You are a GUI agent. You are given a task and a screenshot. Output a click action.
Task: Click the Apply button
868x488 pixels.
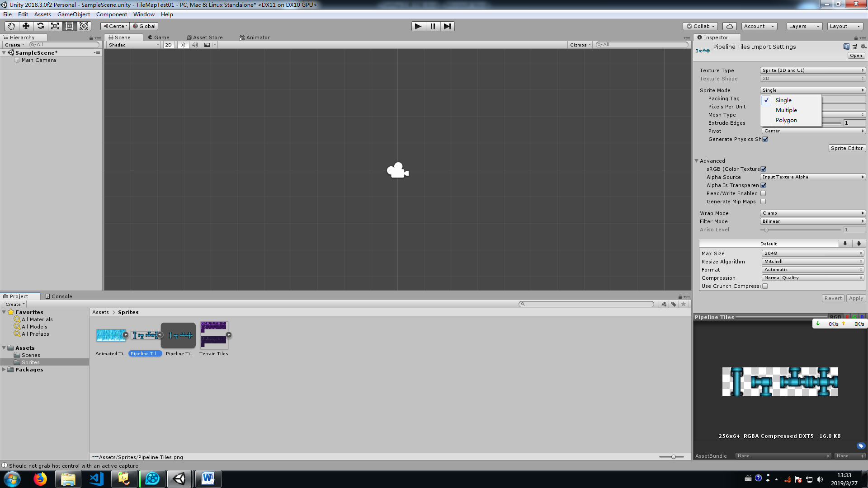[856, 298]
